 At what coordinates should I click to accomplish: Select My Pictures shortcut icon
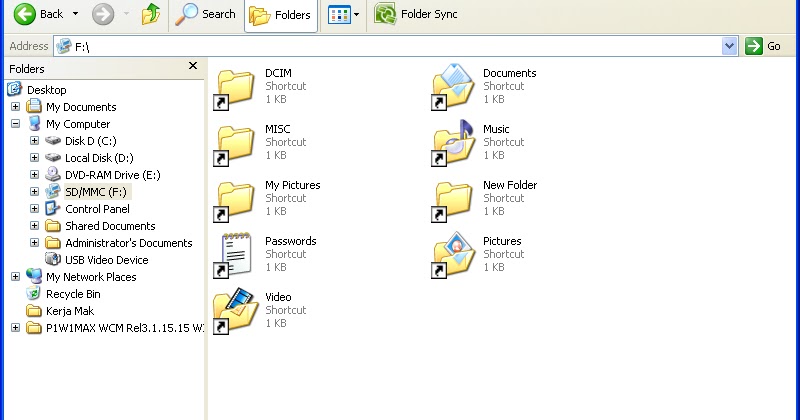point(234,201)
